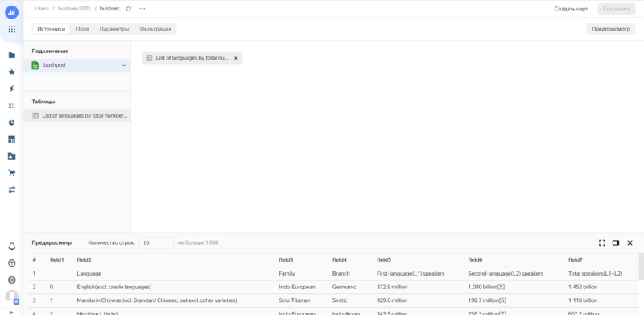The image size is (644, 315).
Task: Click the field6 column header
Action: pos(475,260)
